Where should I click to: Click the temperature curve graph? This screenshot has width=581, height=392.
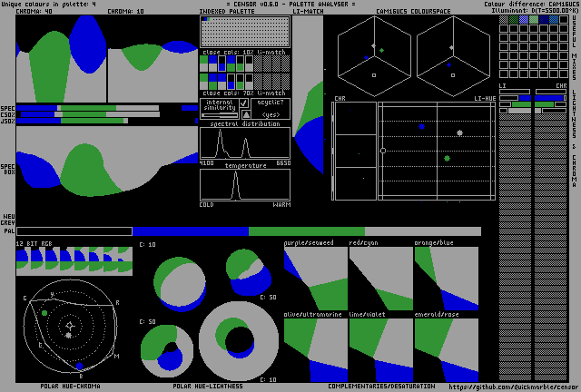[245, 185]
